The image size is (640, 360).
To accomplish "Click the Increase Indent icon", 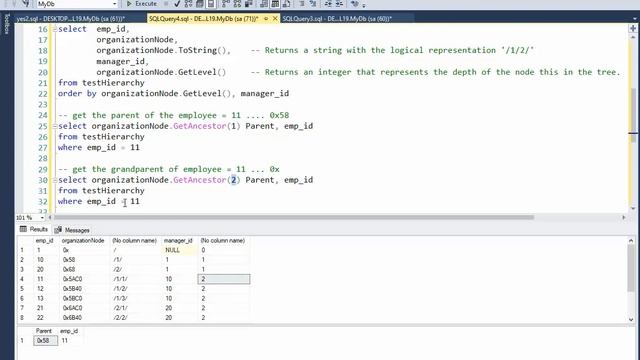I will coord(339,4).
